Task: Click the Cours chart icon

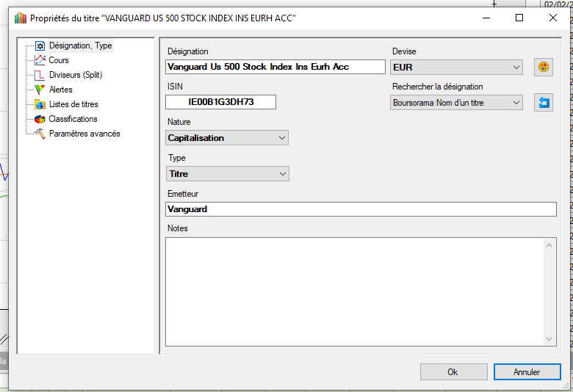Action: coord(40,60)
